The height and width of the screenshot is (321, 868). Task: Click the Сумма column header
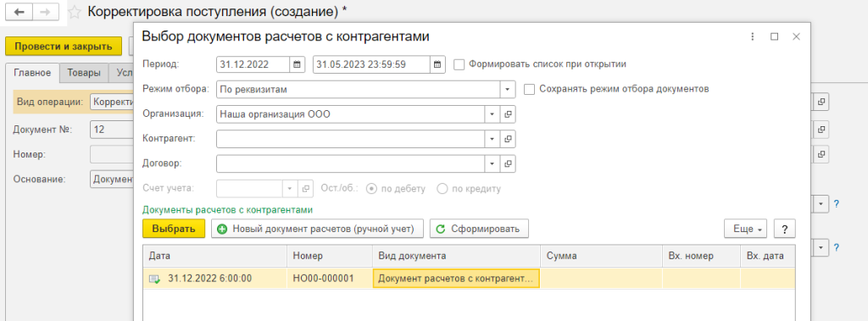coord(601,257)
